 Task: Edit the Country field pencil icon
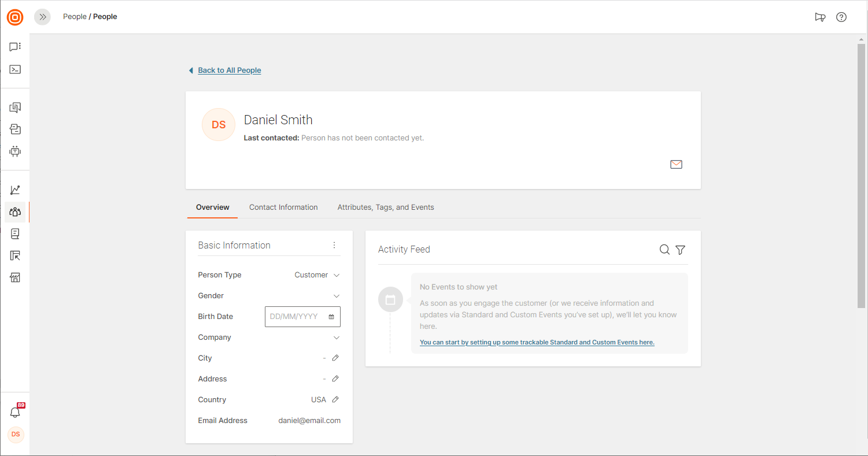(335, 400)
